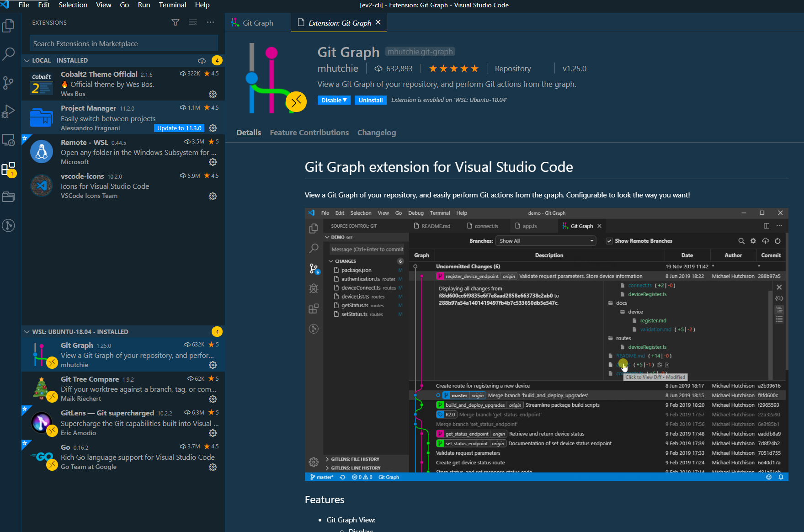Image resolution: width=804 pixels, height=532 pixels.
Task: Open manage gear for Cobalt2 Theme Official
Action: (x=213, y=94)
